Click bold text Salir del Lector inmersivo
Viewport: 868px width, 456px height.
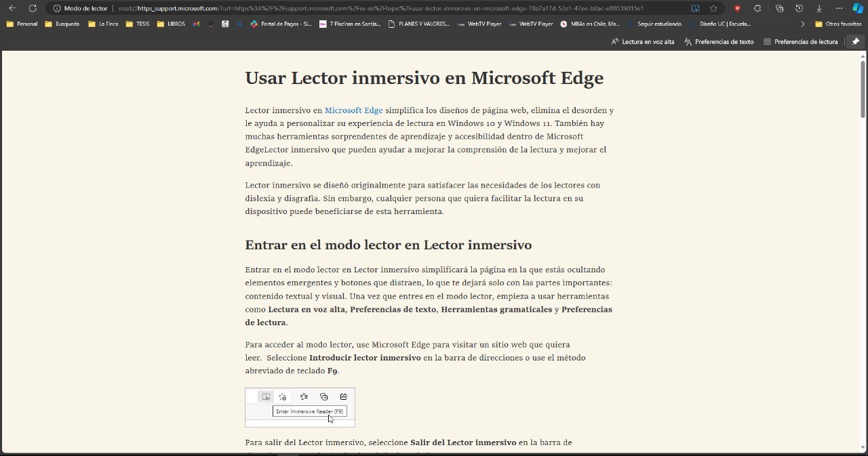(463, 442)
